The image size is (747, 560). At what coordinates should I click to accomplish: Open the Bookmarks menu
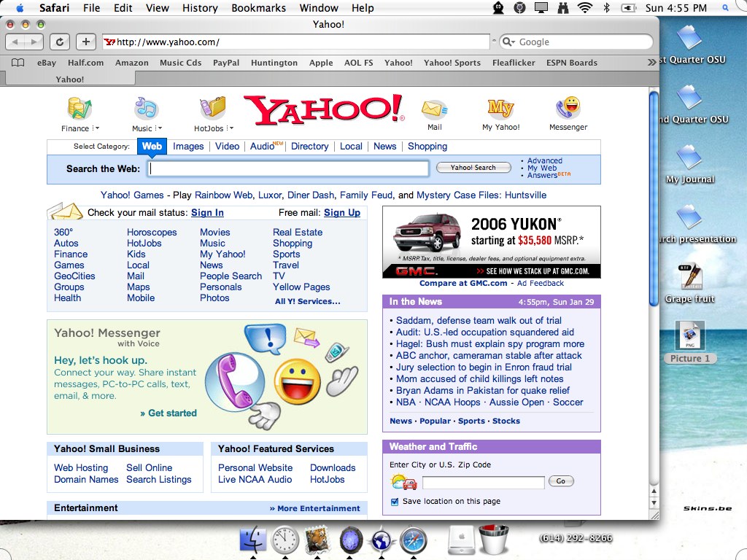pyautogui.click(x=259, y=7)
